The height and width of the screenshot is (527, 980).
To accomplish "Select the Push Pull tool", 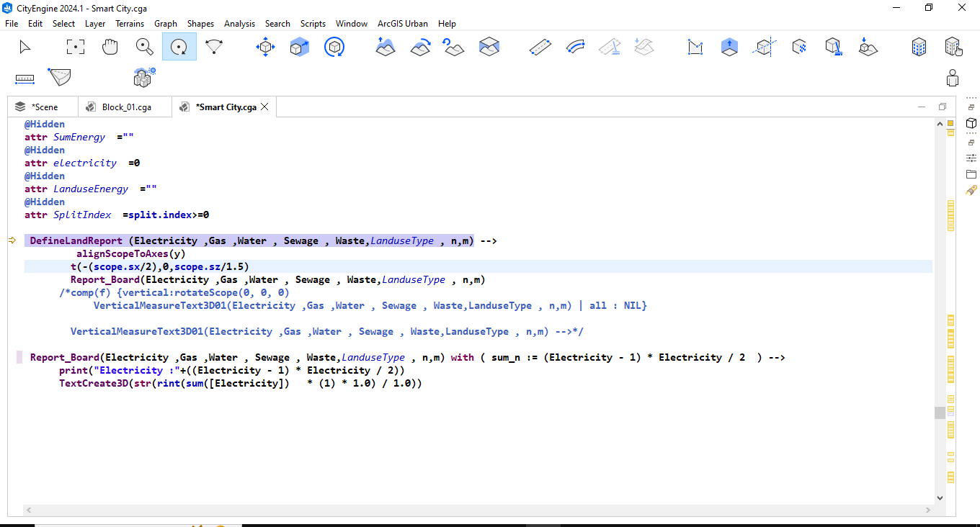I will (x=730, y=47).
